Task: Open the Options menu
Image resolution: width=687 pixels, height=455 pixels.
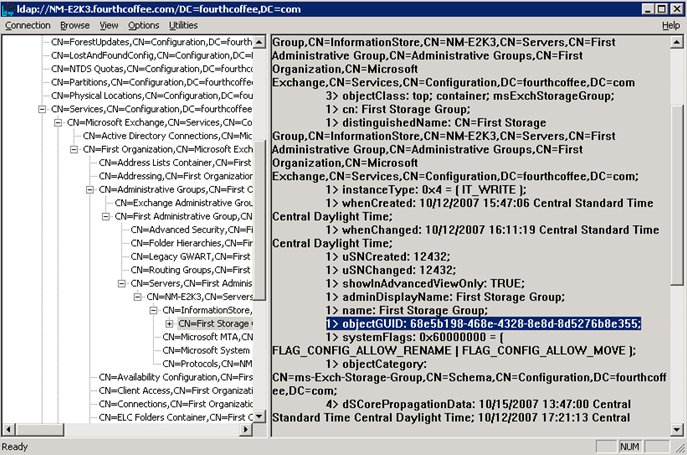Action: pyautogui.click(x=143, y=25)
